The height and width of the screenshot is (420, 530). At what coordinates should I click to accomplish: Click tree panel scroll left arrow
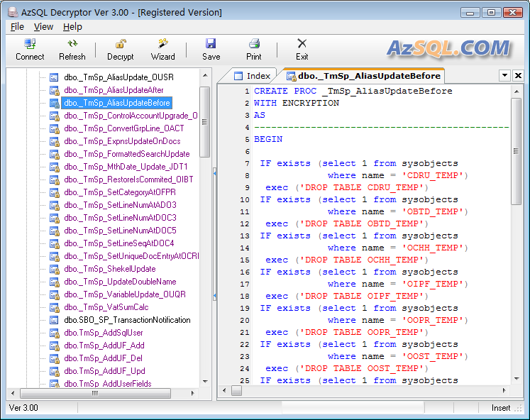pos(13,393)
